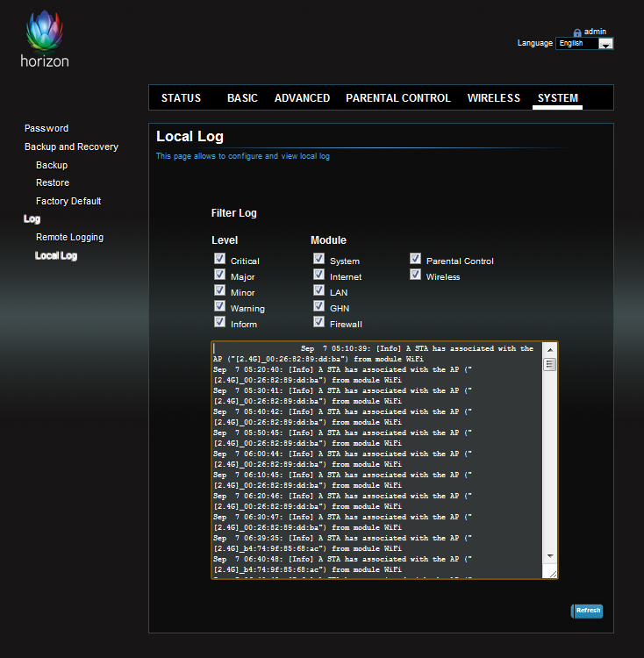Click the 'Sep 7 06:00:44' log entry
This screenshot has height=658, width=644.
coord(342,459)
